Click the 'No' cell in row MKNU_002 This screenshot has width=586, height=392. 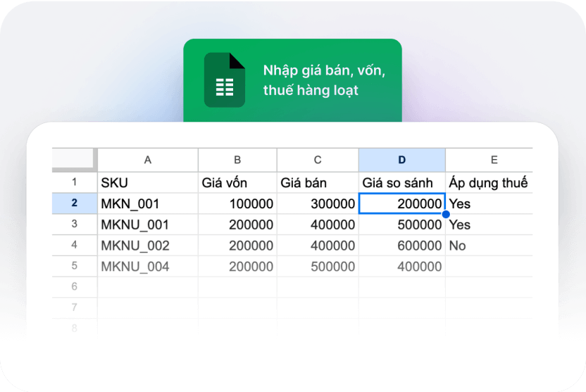tap(490, 246)
